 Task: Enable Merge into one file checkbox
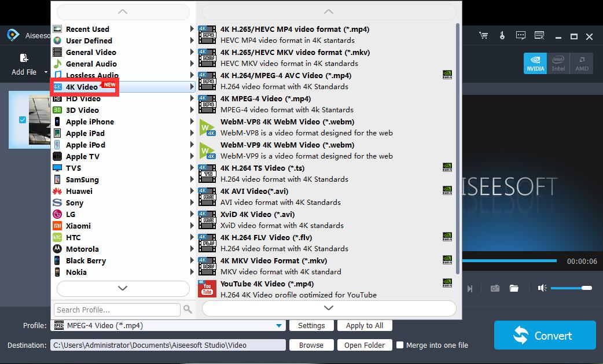pyautogui.click(x=400, y=345)
